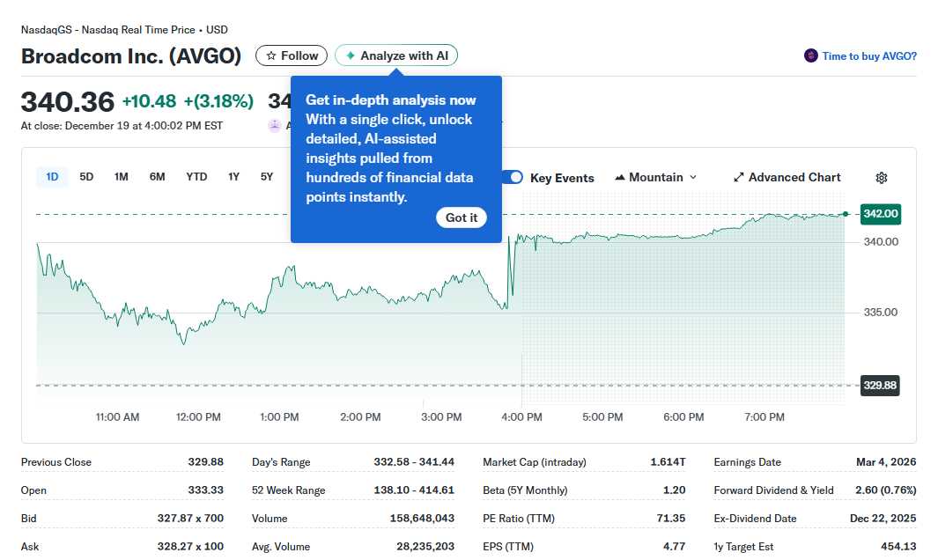Select the 1Y chart period
This screenshot has height=560, width=938.
pyautogui.click(x=233, y=176)
